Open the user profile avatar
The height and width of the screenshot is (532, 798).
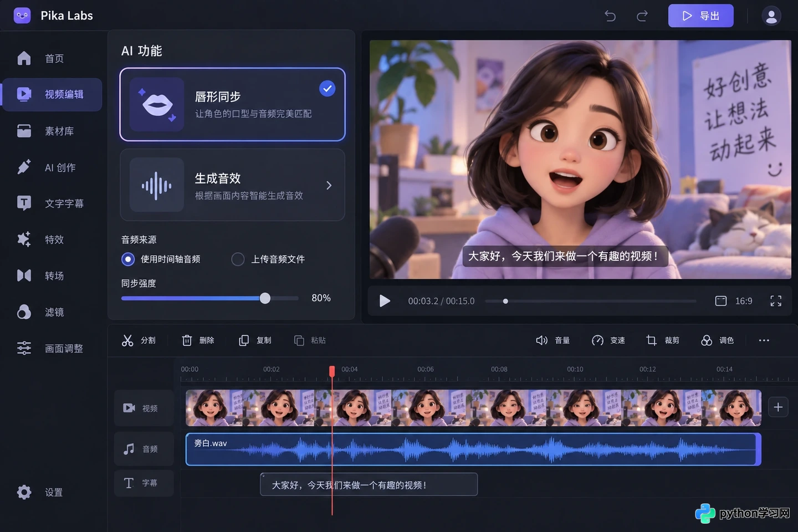coord(771,16)
